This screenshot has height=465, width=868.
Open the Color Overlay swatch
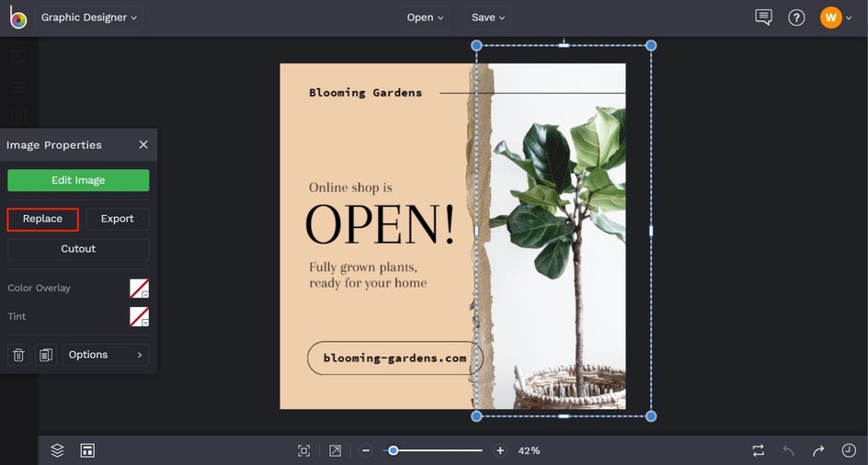click(139, 289)
